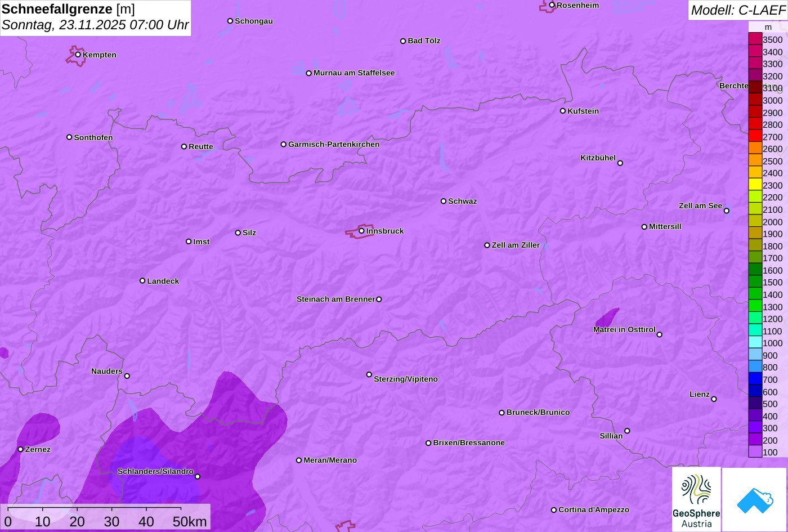Image resolution: width=788 pixels, height=532 pixels.
Task: Click the "Schlanders/Silandro" label
Action: [x=155, y=472]
